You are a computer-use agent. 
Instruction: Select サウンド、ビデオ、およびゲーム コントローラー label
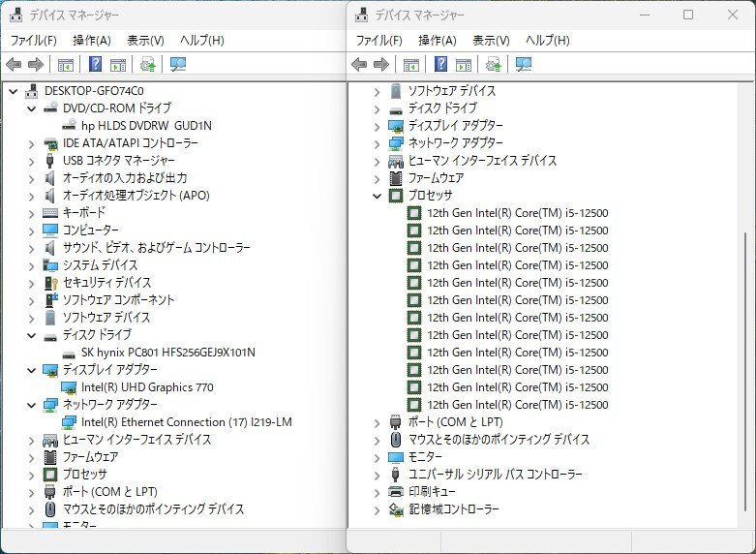[157, 248]
